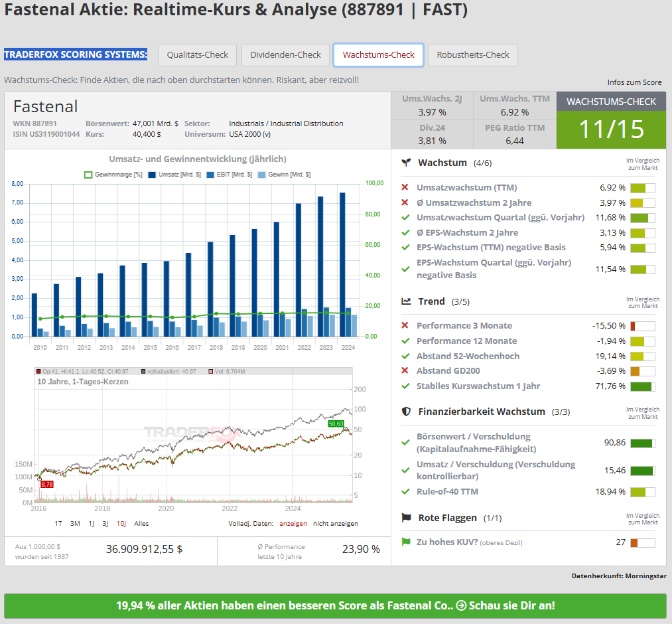Select nicht anzeigen for Volladj. Daten
The image size is (672, 624).
pos(335,523)
